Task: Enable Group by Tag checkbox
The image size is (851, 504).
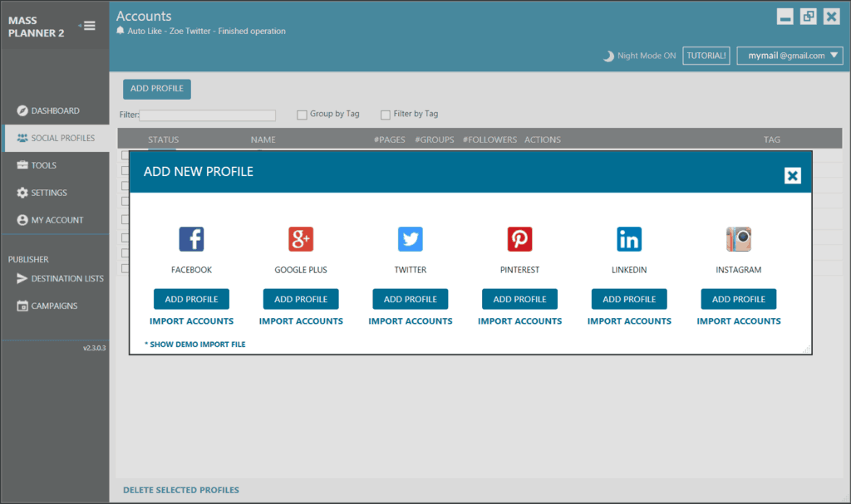Action: pos(302,115)
